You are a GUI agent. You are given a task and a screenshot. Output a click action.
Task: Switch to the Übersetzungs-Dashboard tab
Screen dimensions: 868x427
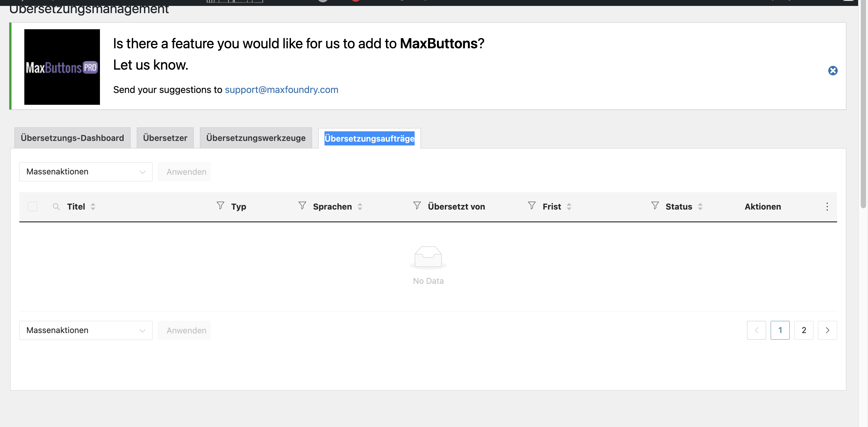click(x=72, y=138)
